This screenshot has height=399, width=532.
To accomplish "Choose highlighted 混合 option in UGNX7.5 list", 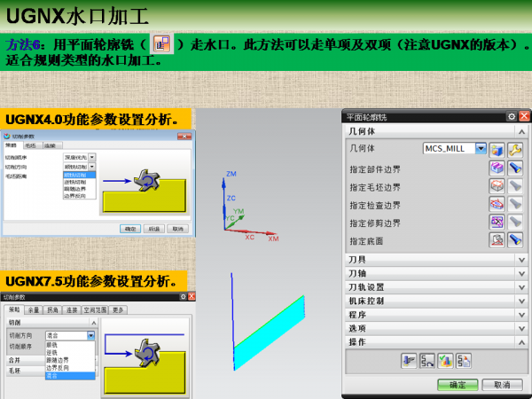I will click(70, 376).
